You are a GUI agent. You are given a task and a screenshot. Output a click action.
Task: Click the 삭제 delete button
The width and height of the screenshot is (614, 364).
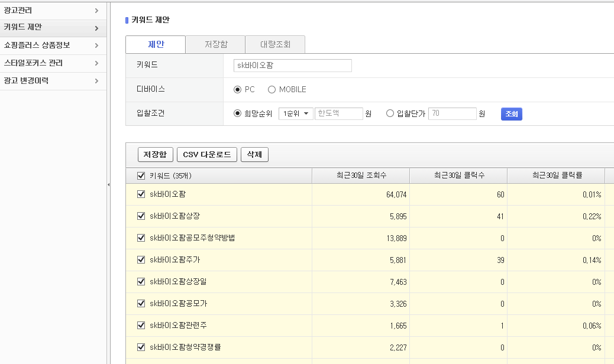(254, 154)
